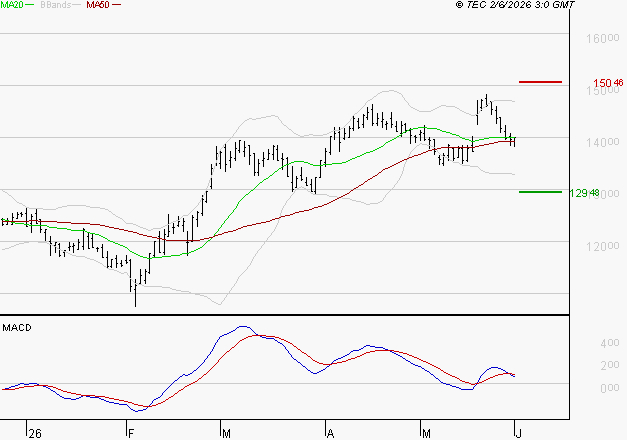This screenshot has height=440, width=627.
Task: Click the 14000 price axis label
Action: pyautogui.click(x=603, y=142)
